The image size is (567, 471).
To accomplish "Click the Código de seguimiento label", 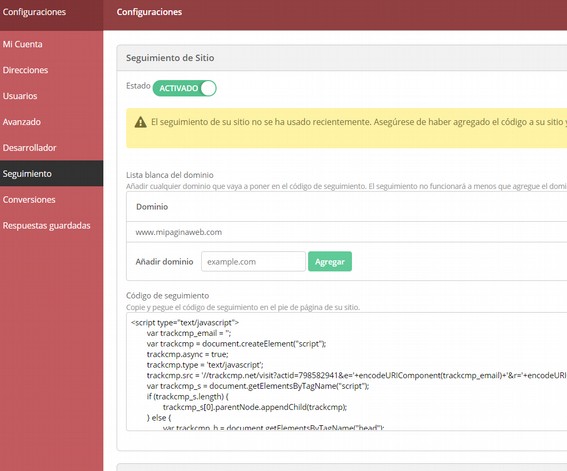I will point(167,296).
